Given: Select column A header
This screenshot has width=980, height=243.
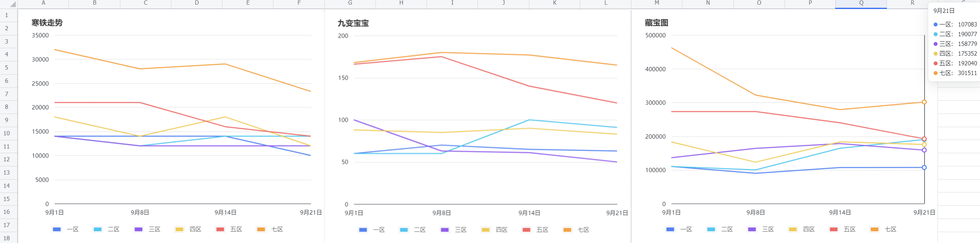Looking at the screenshot, I should 43,3.
